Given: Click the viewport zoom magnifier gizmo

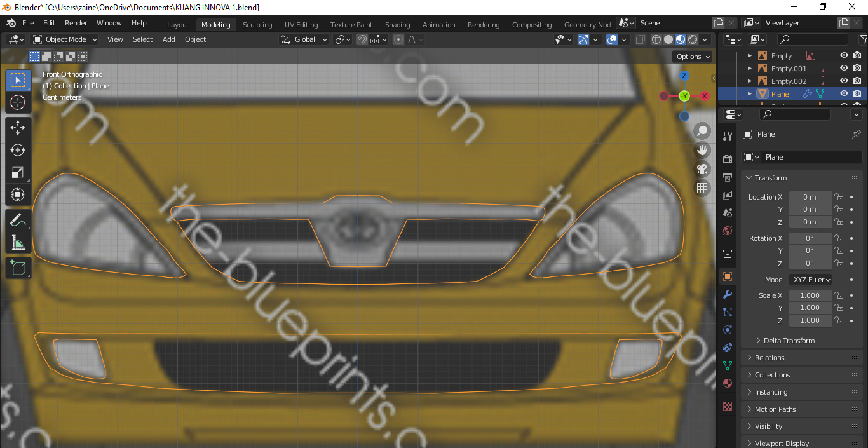Looking at the screenshot, I should 702,131.
